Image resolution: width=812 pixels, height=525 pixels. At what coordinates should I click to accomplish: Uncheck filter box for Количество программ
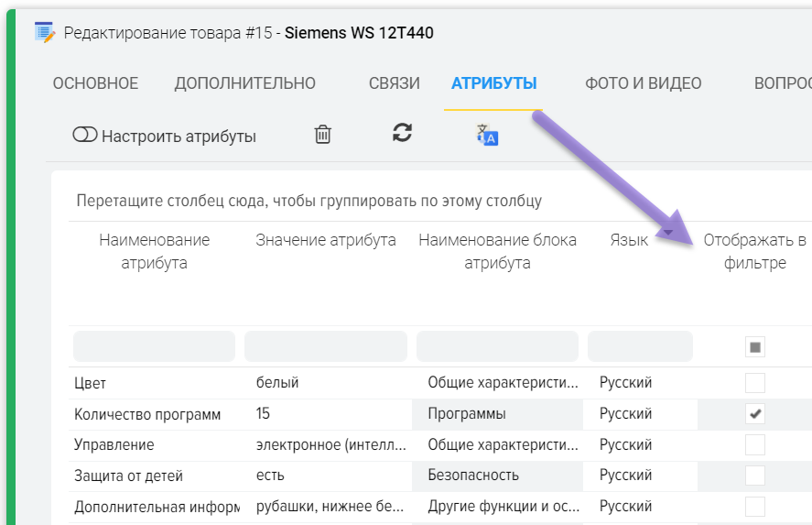754,414
